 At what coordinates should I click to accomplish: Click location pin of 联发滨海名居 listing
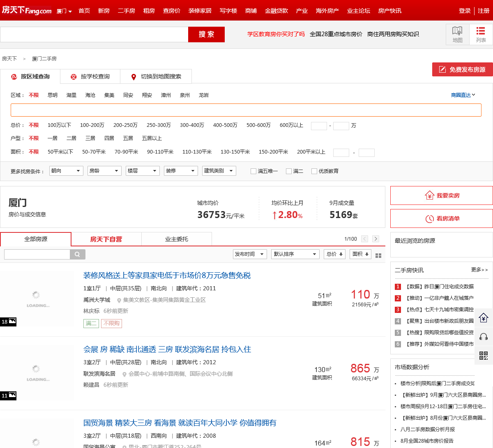[x=124, y=374]
